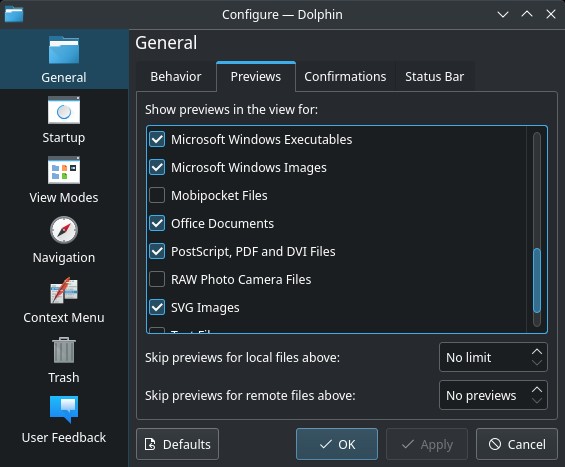
Task: Switch to the Behavior tab
Action: 176,77
